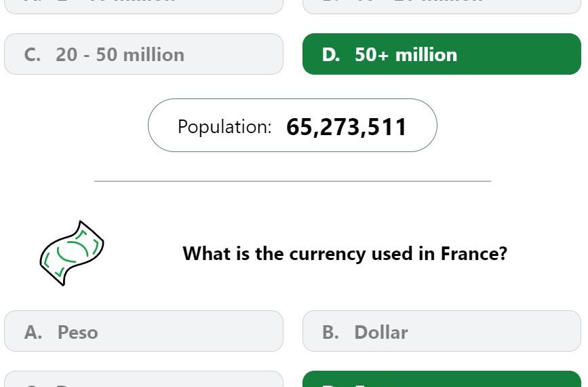This screenshot has width=588, height=387.
Task: Click the rounded population result pill outline
Action: (292, 126)
